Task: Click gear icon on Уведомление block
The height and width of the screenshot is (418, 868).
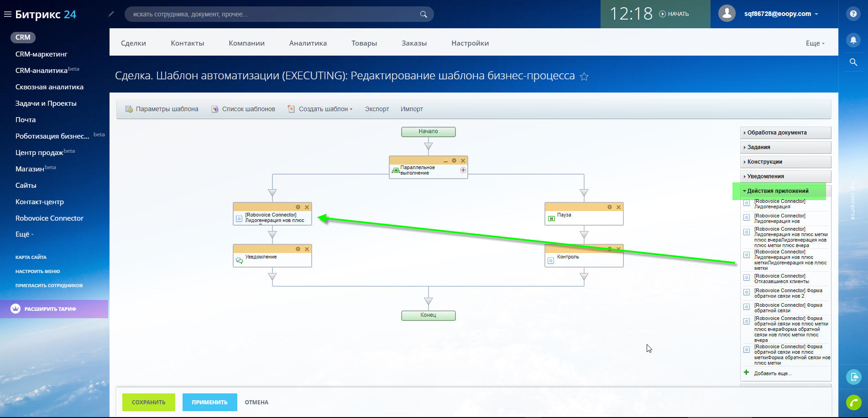Action: pyautogui.click(x=298, y=249)
